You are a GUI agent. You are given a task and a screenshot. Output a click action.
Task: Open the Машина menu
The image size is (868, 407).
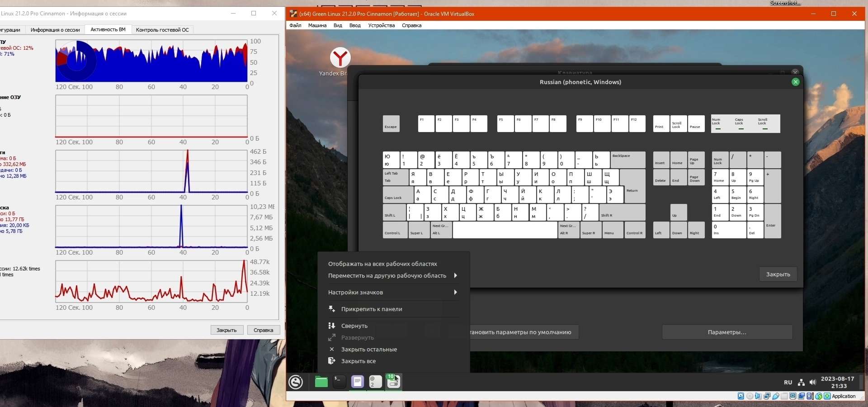click(x=317, y=25)
